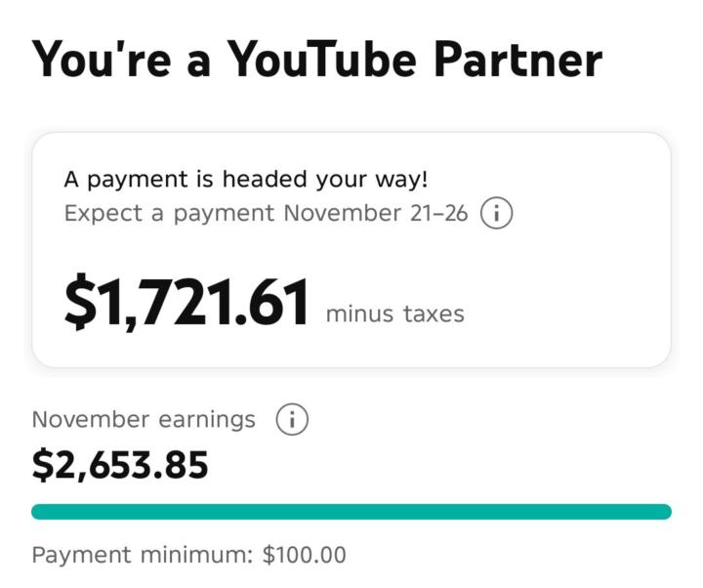Click the teal payment threshold progress bar

point(351,512)
